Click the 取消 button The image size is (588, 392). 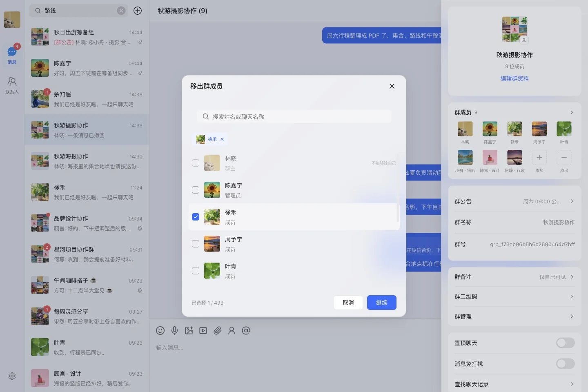(348, 303)
